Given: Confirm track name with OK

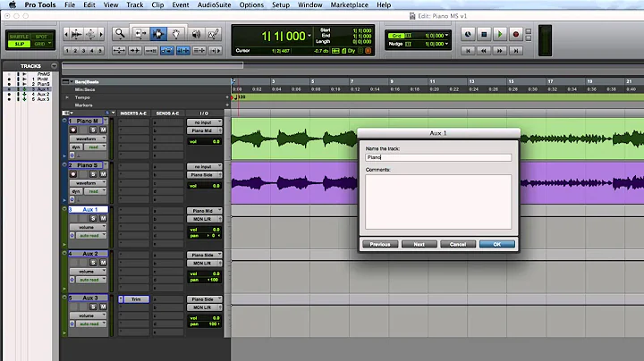Looking at the screenshot, I should [497, 244].
